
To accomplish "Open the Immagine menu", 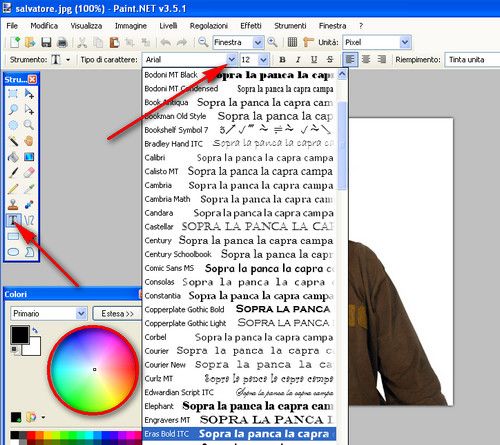I will pos(131,26).
